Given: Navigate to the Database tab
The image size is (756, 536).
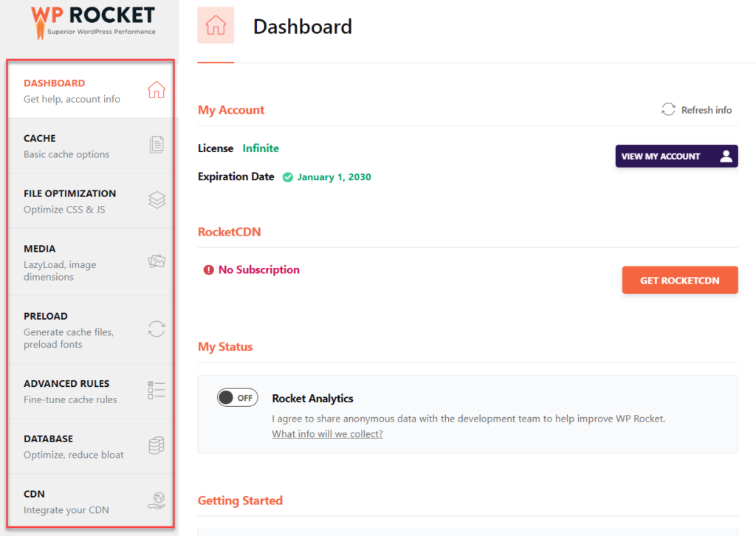Looking at the screenshot, I should (91, 447).
